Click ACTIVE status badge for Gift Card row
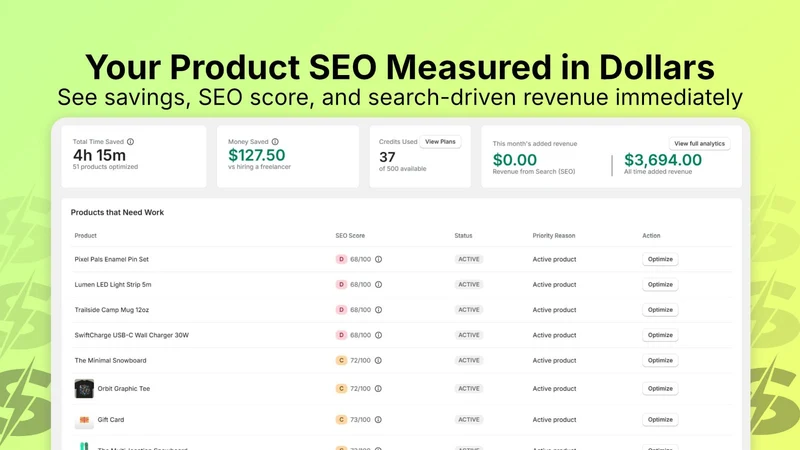 pos(469,419)
